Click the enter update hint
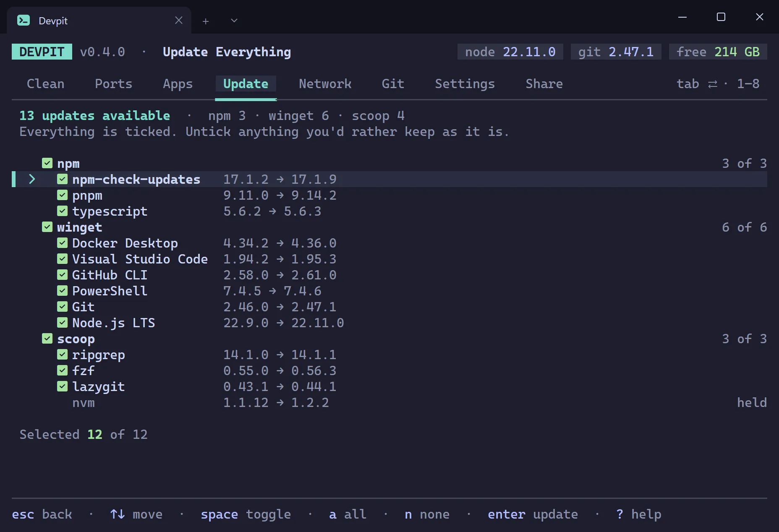 coord(533,514)
